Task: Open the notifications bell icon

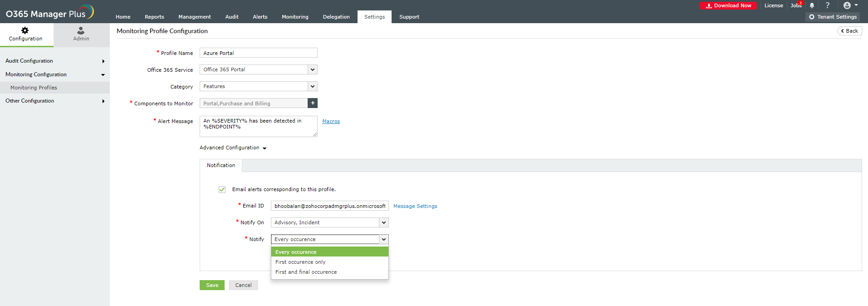Action: coord(812,5)
